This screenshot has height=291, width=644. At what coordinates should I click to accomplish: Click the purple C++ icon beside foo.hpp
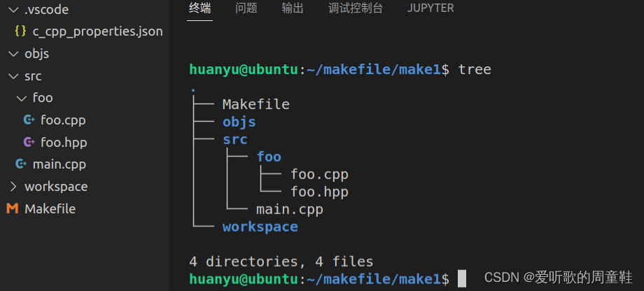29,142
